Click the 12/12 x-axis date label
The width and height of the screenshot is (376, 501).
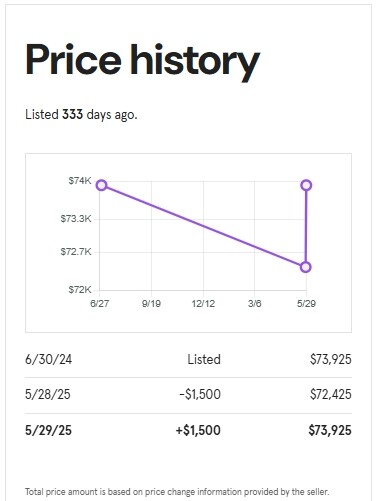click(203, 304)
